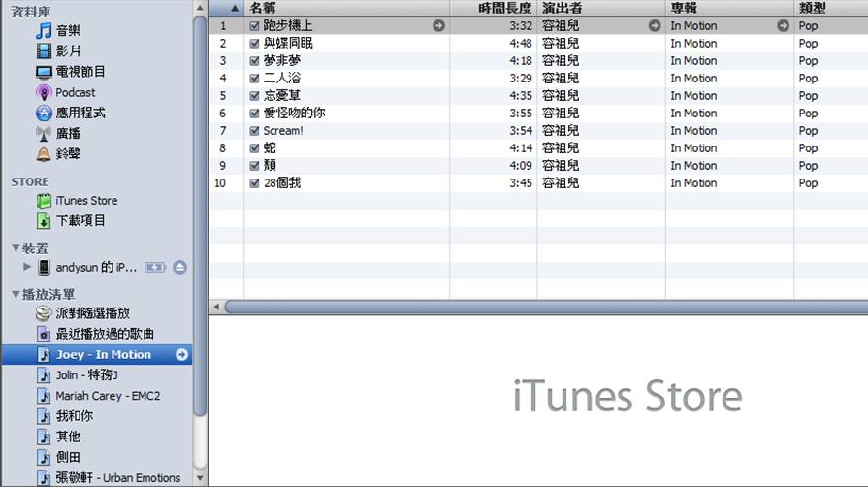The image size is (868, 487).
Task: Uncheck the song 與蝶同眠
Action: coord(255,44)
